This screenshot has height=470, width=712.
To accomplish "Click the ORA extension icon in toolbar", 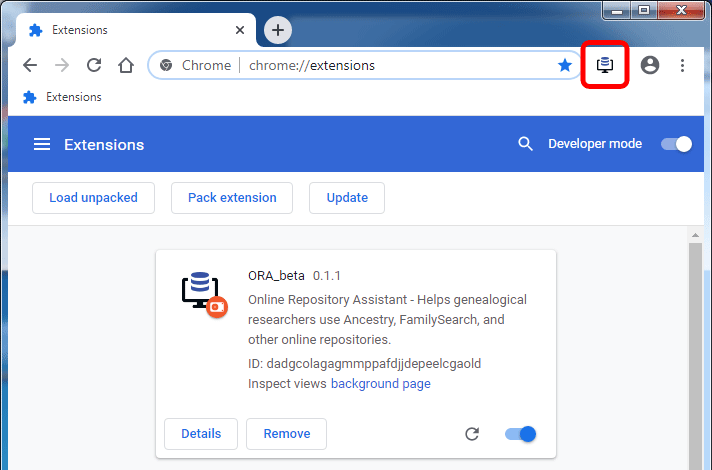I will (x=604, y=65).
